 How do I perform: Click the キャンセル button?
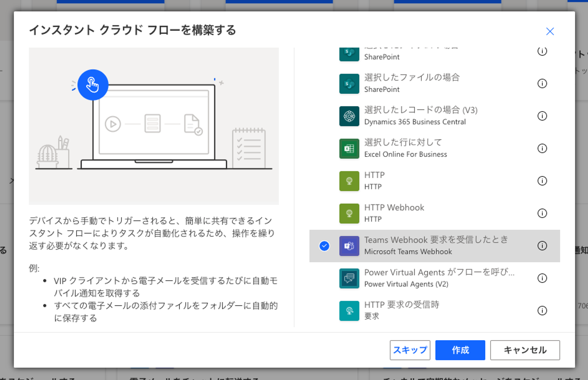(525, 350)
